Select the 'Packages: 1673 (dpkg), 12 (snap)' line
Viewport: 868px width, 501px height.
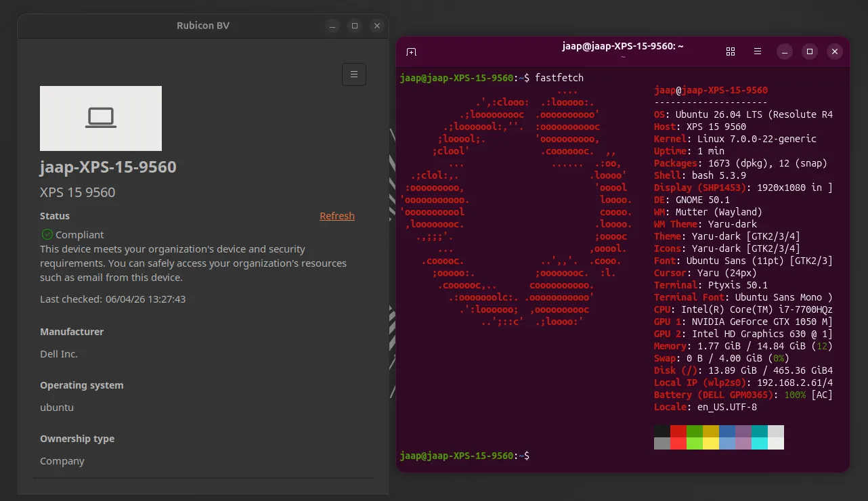pyautogui.click(x=741, y=163)
